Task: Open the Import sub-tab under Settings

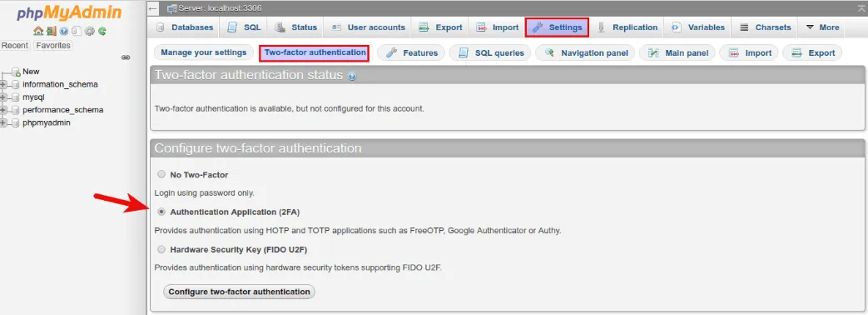Action: coord(749,52)
